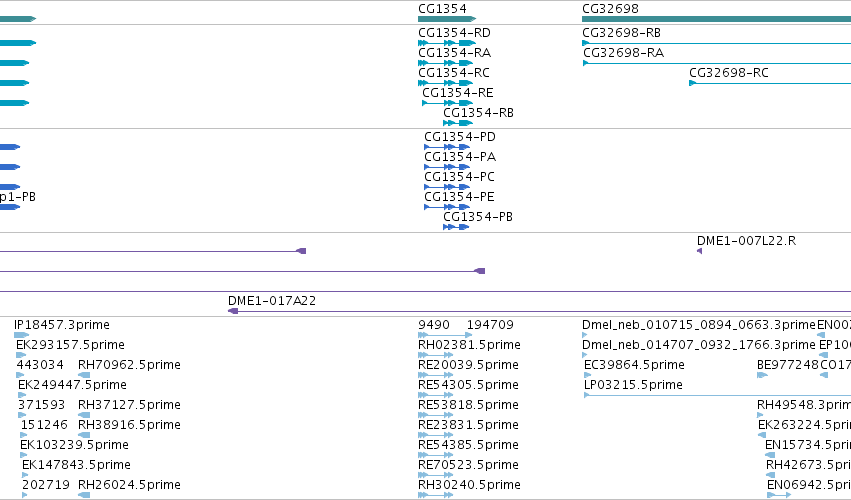Select protein CG1354-PC

[459, 178]
